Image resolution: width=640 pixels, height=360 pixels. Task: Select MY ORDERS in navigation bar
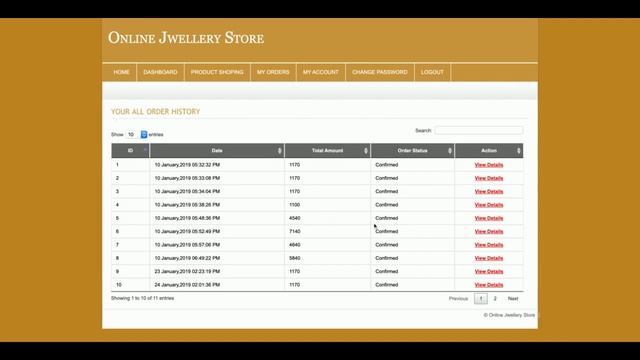(273, 72)
